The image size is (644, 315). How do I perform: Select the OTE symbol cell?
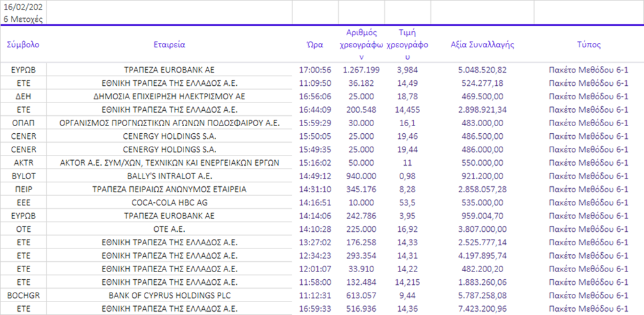coord(24,229)
